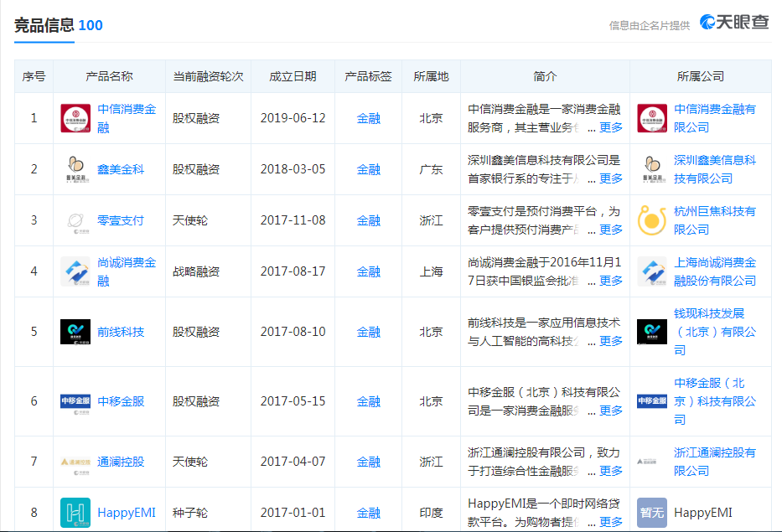Click the 尚诚消费金融 product logo icon
The width and height of the screenshot is (782, 532).
pyautogui.click(x=75, y=271)
